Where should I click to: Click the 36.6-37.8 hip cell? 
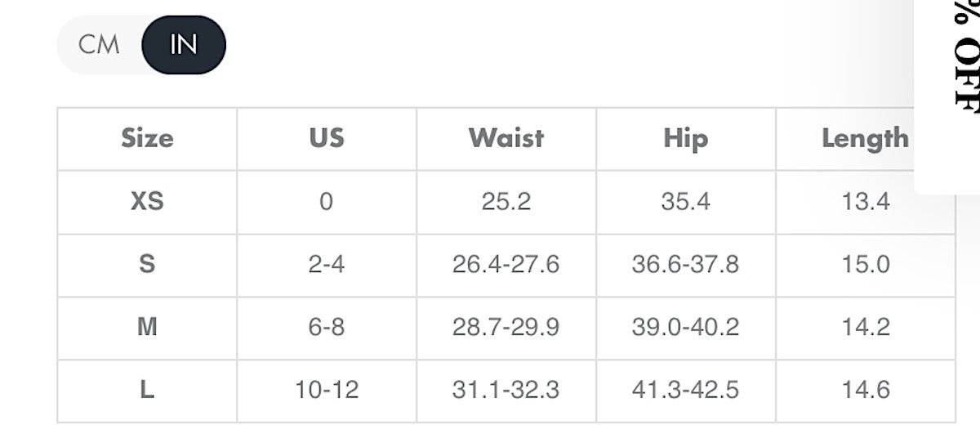[x=686, y=265]
